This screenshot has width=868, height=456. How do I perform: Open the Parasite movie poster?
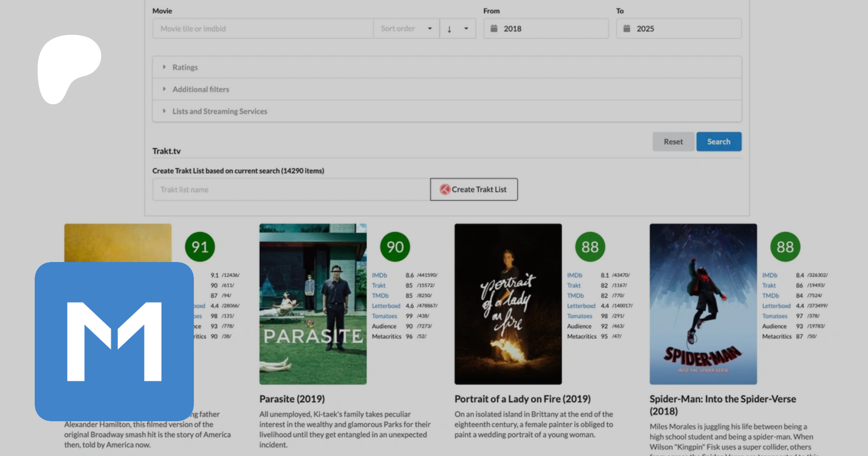[x=313, y=304]
